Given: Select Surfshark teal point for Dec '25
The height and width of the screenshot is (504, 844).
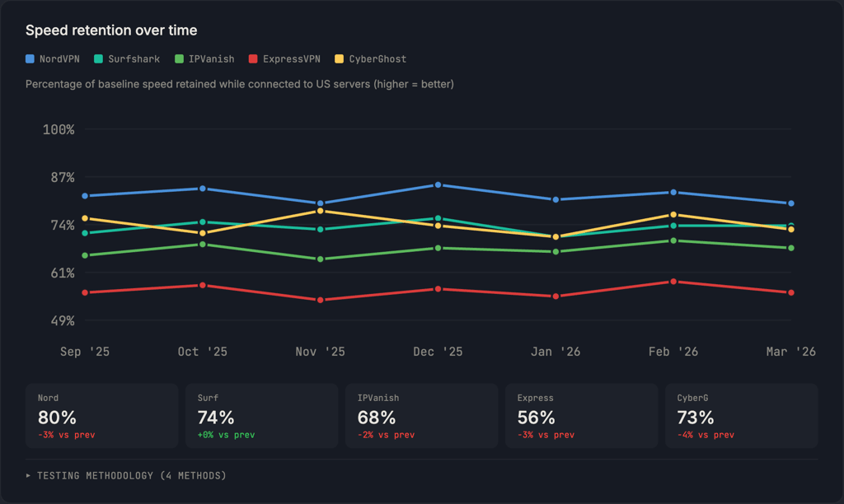Looking at the screenshot, I should point(438,218).
